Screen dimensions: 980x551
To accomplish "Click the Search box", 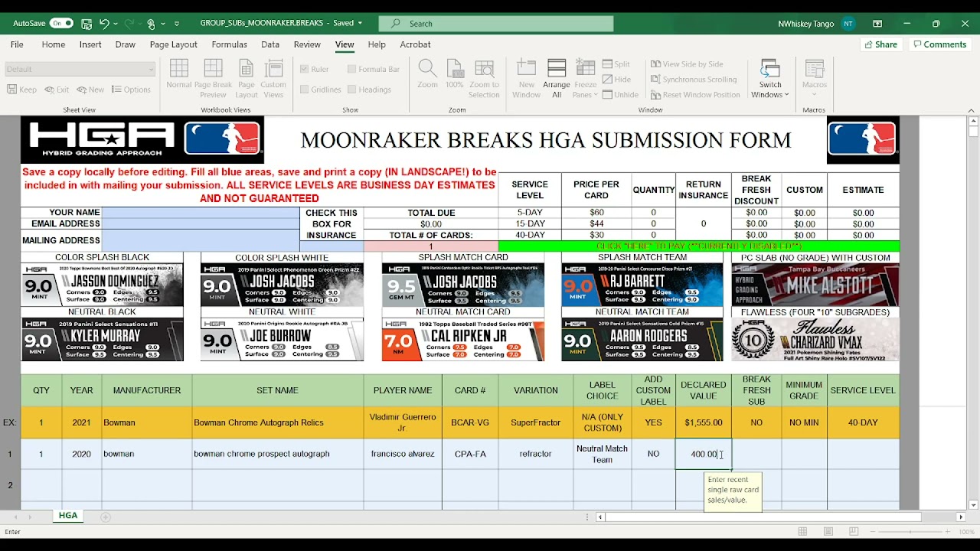I will coord(496,24).
